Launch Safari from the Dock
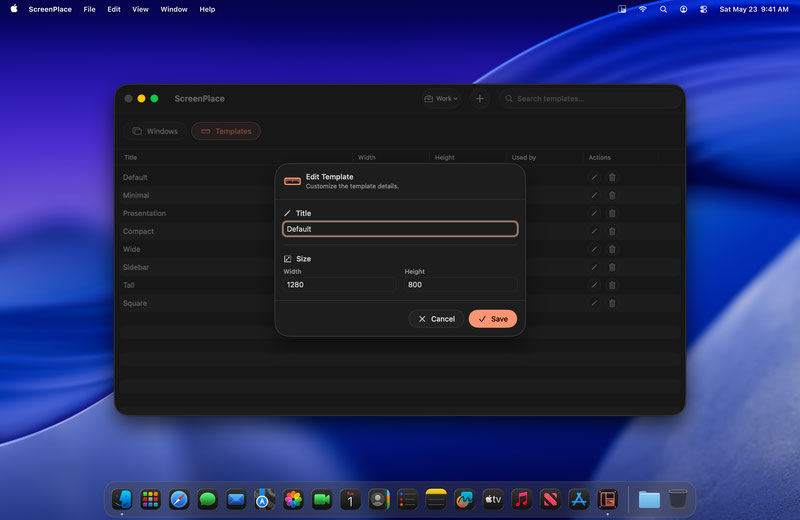Screen dimensions: 800x520 click(x=179, y=499)
